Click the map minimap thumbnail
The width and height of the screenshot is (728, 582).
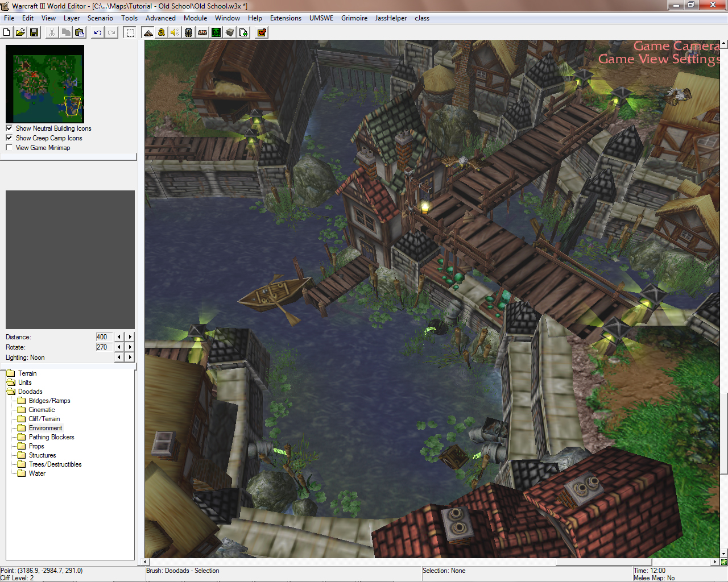click(x=45, y=84)
